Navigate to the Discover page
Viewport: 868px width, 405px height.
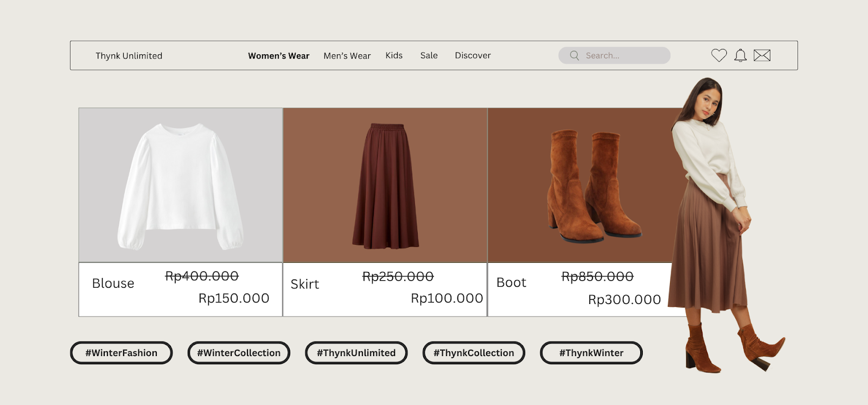click(x=473, y=55)
